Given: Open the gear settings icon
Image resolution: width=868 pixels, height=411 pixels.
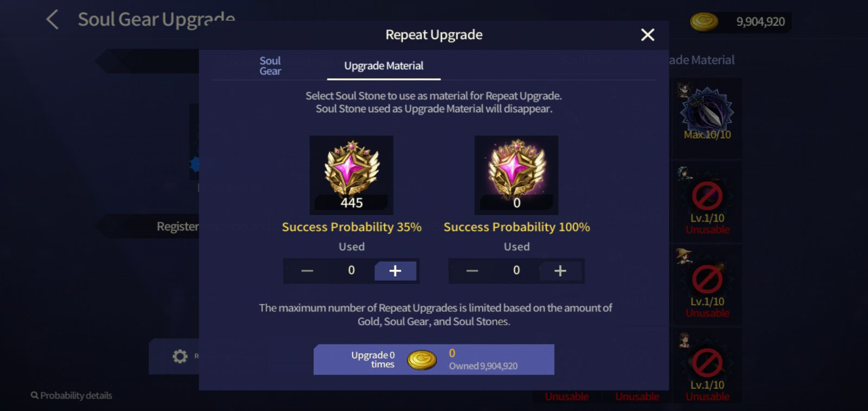Looking at the screenshot, I should pos(180,356).
